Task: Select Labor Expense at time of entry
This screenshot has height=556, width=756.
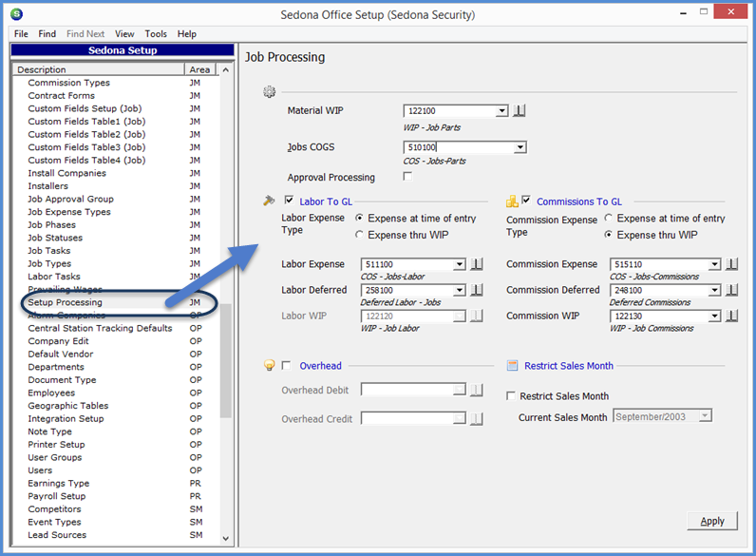Action: [x=359, y=219]
